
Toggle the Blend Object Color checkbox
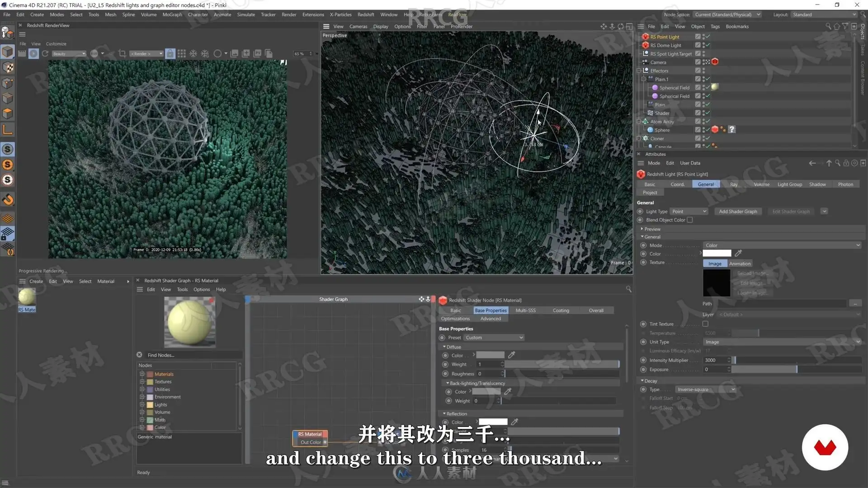pyautogui.click(x=689, y=220)
